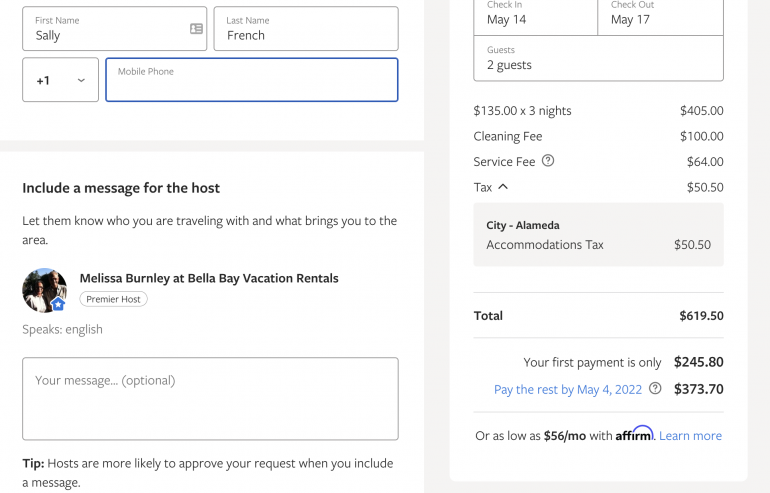Click the star badge on host's avatar
Image resolution: width=770 pixels, height=493 pixels.
58,303
